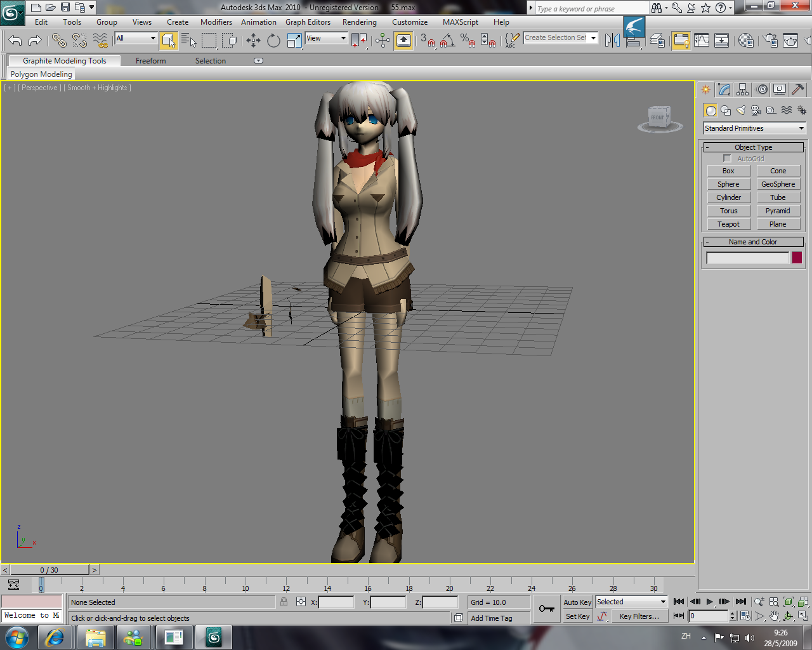The image size is (812, 650).
Task: Click the Mirror tool icon
Action: pos(612,41)
